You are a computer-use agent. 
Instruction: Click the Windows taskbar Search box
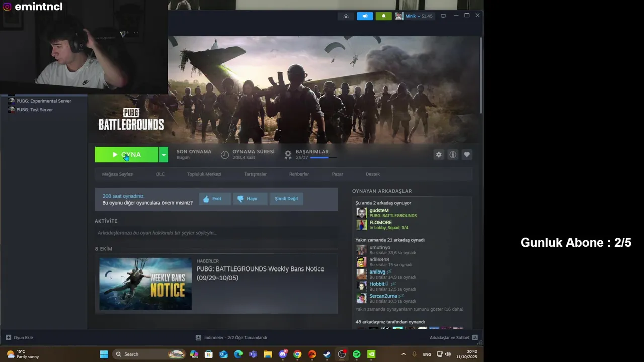pos(148,354)
